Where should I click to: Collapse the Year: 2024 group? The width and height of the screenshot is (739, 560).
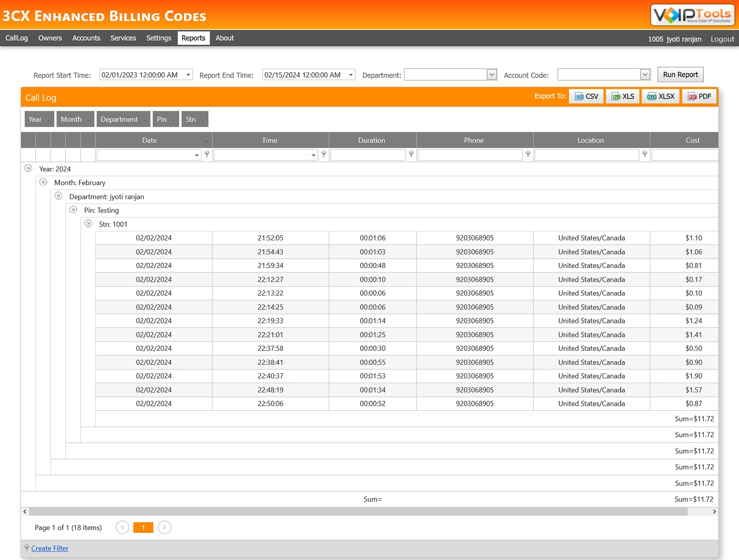click(28, 168)
